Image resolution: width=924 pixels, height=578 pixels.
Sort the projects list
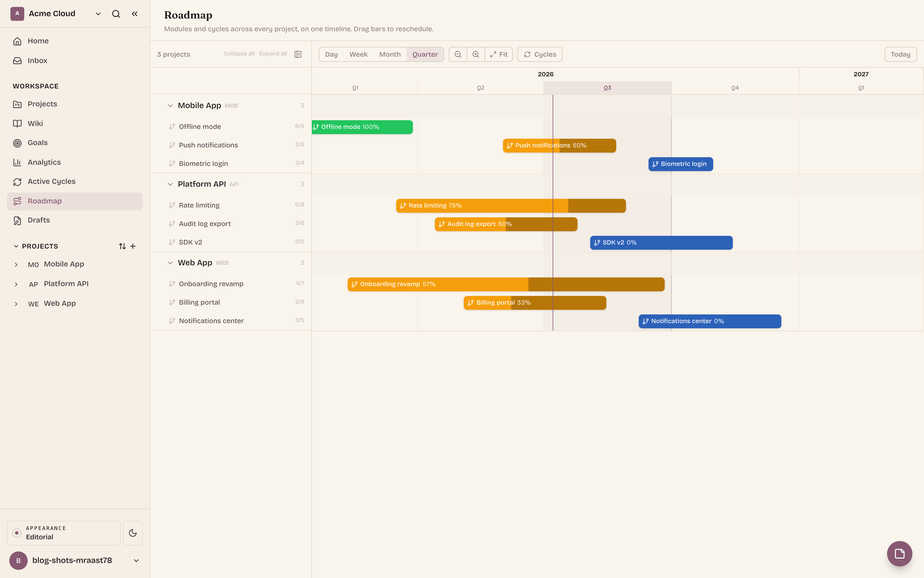click(x=122, y=246)
